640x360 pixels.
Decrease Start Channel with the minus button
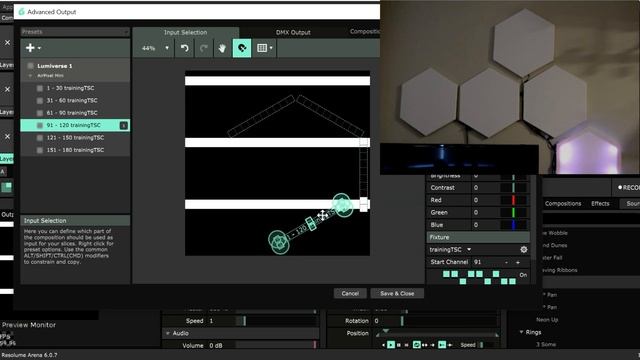[x=507, y=262]
